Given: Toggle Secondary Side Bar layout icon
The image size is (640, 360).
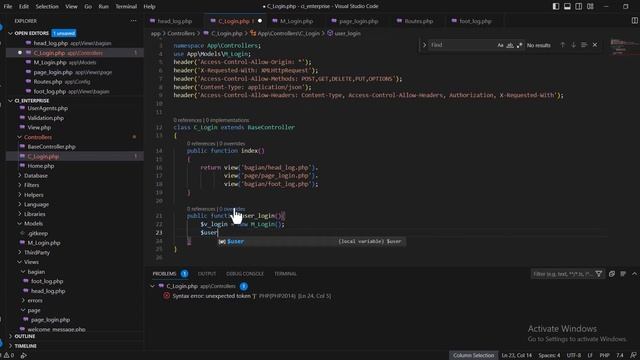Looking at the screenshot, I should [579, 7].
